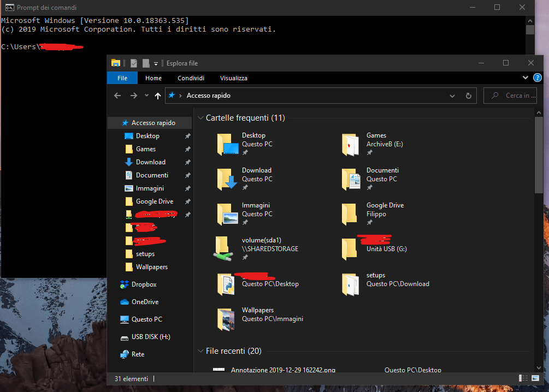Screen dimensions: 549x392
Task: Refresh the current folder view
Action: tap(469, 95)
